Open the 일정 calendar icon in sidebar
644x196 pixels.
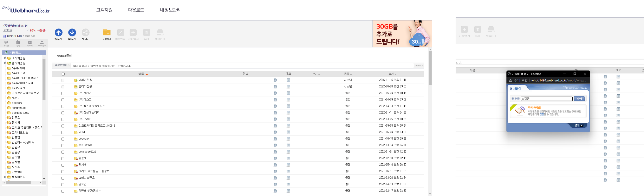click(x=18, y=43)
